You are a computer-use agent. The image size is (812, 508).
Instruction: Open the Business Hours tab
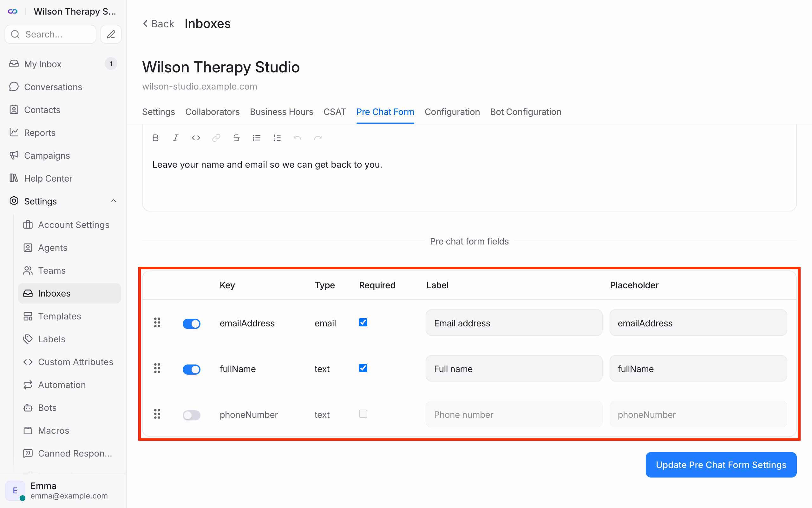(x=282, y=112)
